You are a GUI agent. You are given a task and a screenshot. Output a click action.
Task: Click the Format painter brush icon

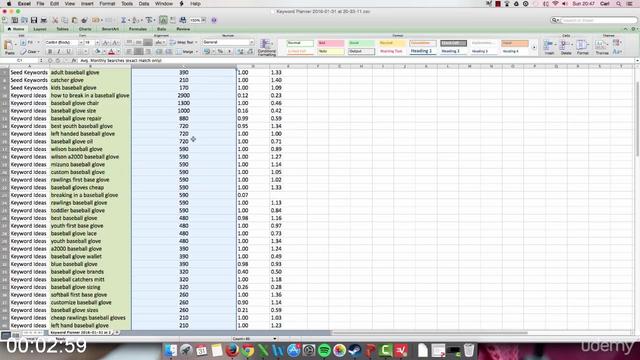point(84,20)
